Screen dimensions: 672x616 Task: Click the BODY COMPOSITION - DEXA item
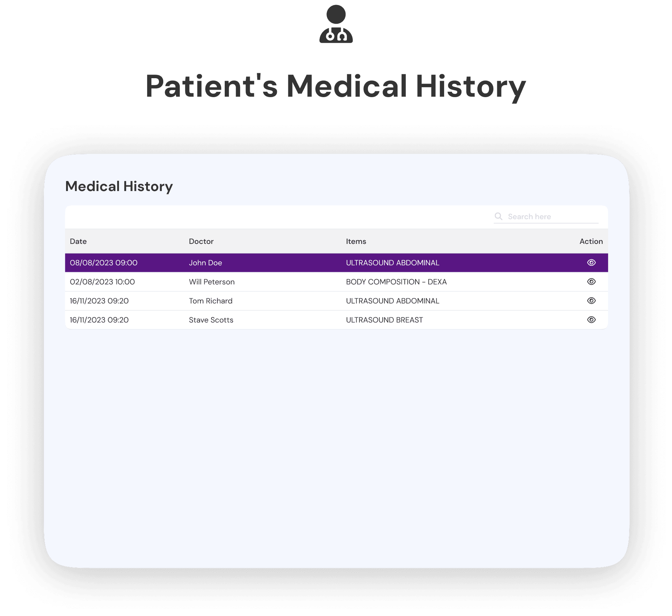(x=396, y=282)
